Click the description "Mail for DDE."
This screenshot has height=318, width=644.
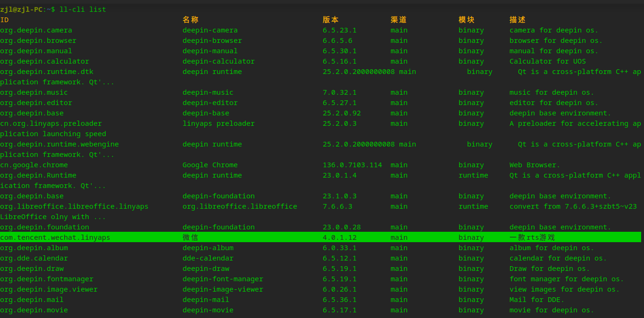(x=537, y=300)
